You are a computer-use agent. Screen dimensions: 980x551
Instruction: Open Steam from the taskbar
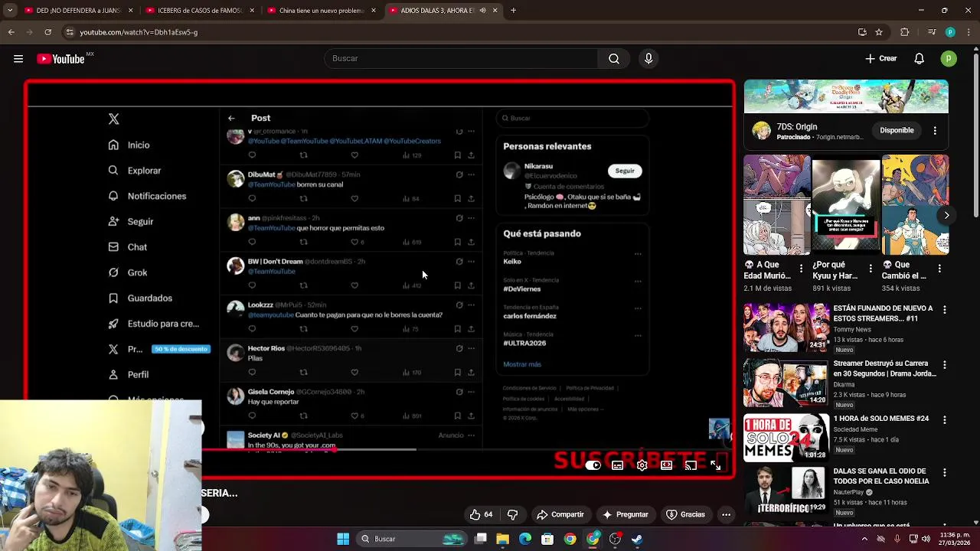click(x=637, y=539)
